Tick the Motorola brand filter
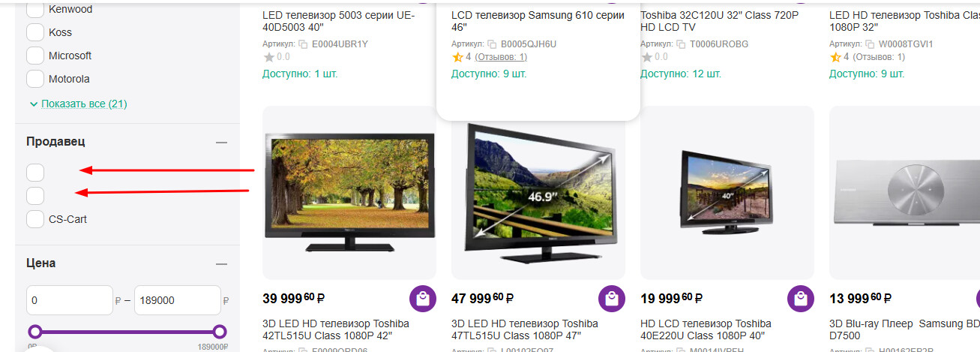The height and width of the screenshot is (352, 980). tap(35, 79)
